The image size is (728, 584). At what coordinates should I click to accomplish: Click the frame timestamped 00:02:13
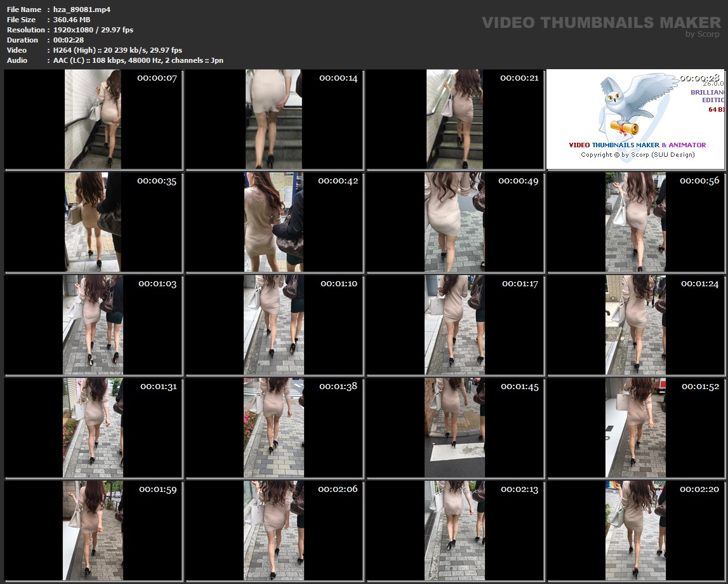click(455, 531)
